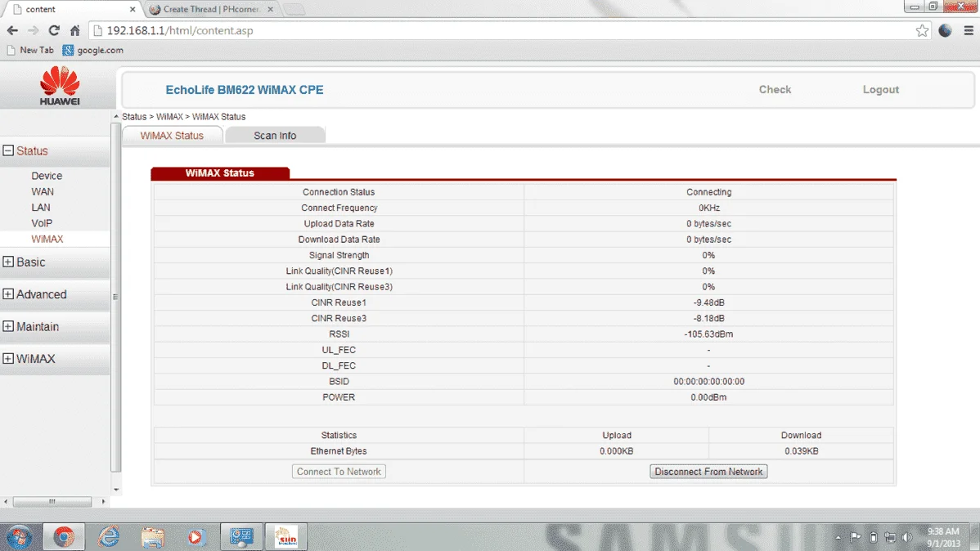Show hidden tray icons arrow
980x551 pixels.
coord(838,537)
